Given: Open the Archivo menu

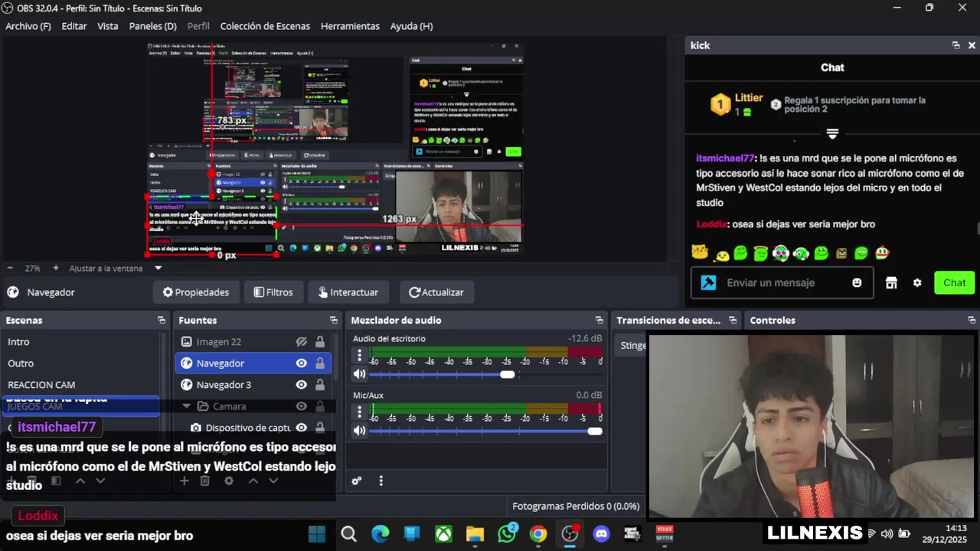Looking at the screenshot, I should pyautogui.click(x=28, y=26).
